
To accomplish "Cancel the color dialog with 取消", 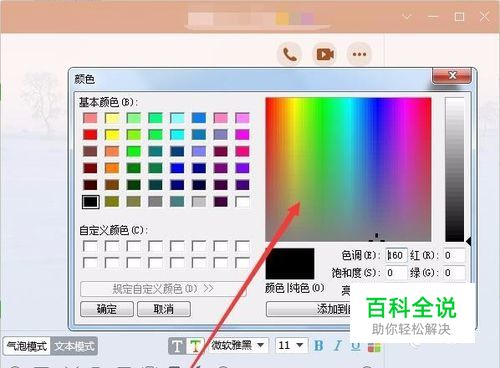I will [164, 309].
